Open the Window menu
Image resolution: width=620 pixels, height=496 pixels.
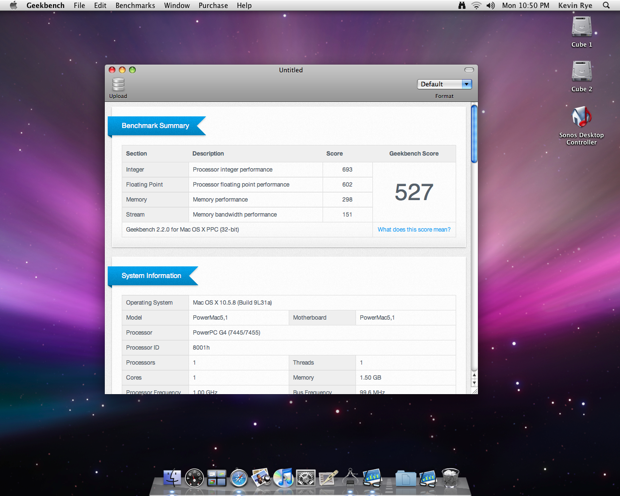pos(177,5)
